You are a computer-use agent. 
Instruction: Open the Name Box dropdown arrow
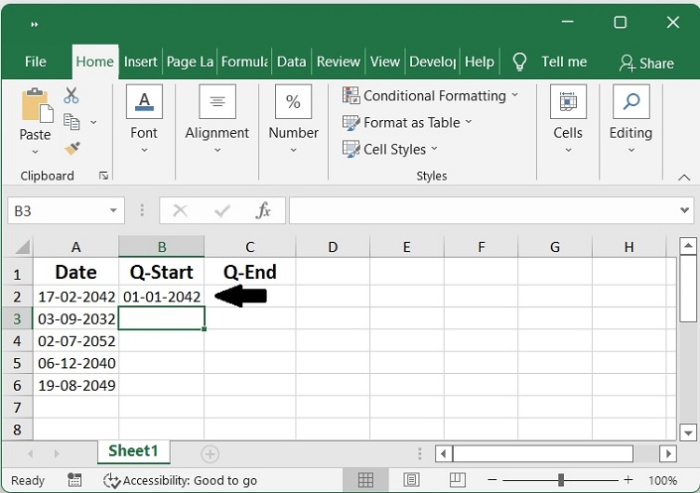pyautogui.click(x=114, y=211)
